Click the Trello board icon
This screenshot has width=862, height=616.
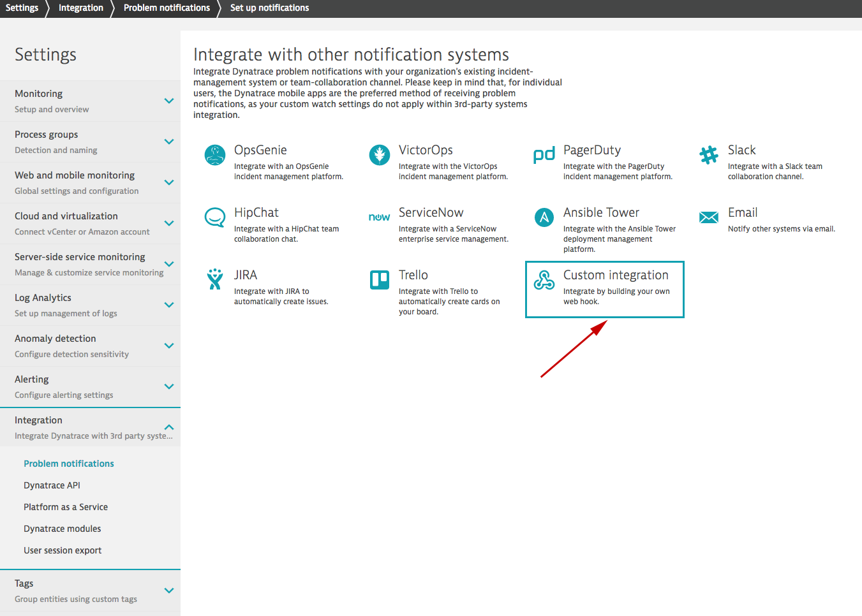coord(380,279)
